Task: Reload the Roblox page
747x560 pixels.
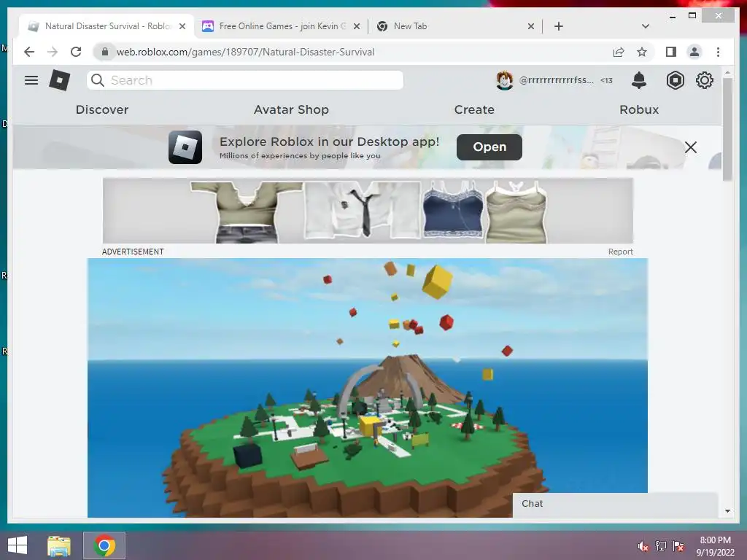Action: (76, 52)
